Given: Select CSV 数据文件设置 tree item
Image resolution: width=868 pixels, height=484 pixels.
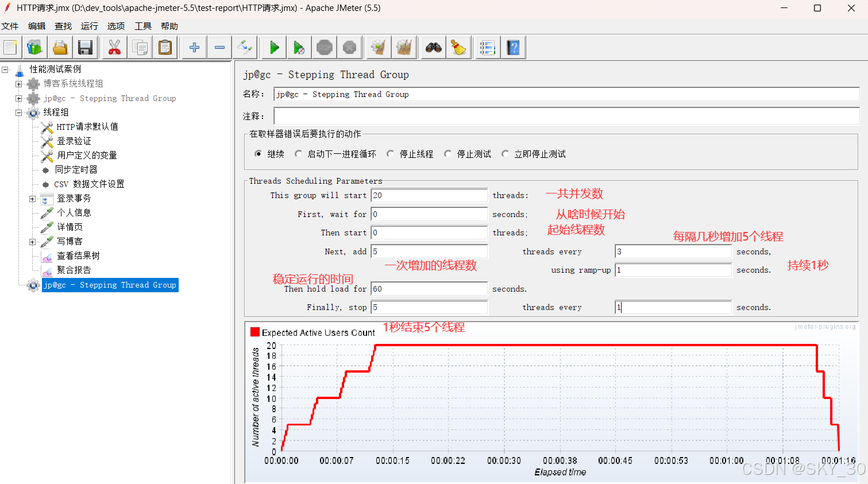Looking at the screenshot, I should point(89,184).
